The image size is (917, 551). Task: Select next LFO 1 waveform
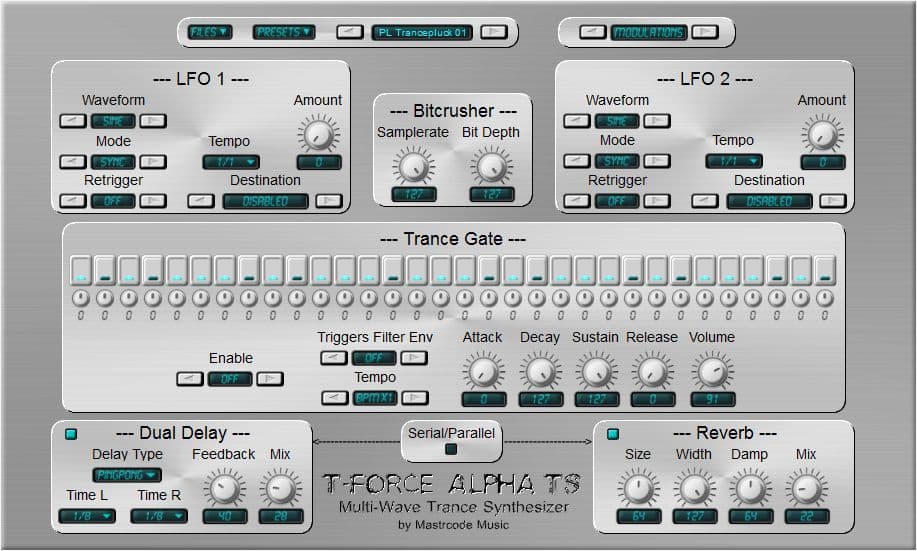pos(153,121)
